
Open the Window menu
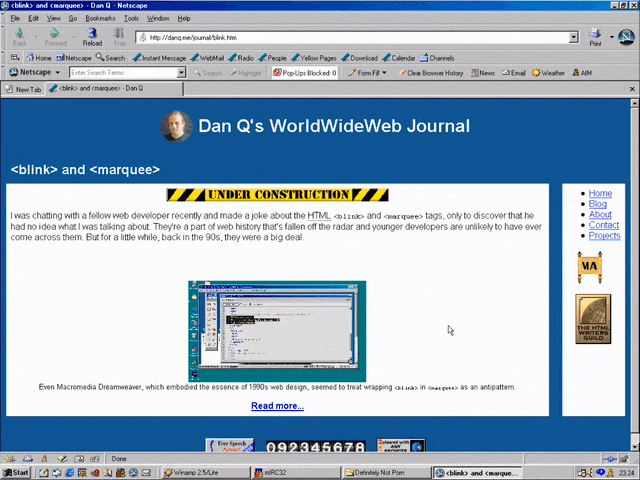tap(158, 18)
